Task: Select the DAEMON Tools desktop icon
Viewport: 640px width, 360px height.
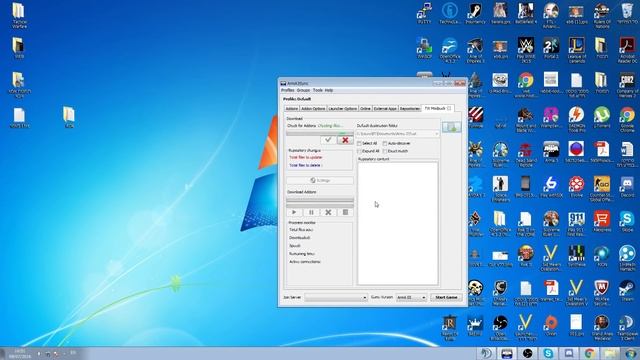Action: (576, 119)
